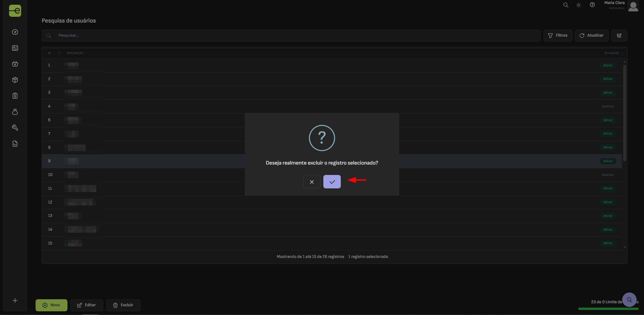Click the scrollbar down arrow of the table

click(x=625, y=248)
